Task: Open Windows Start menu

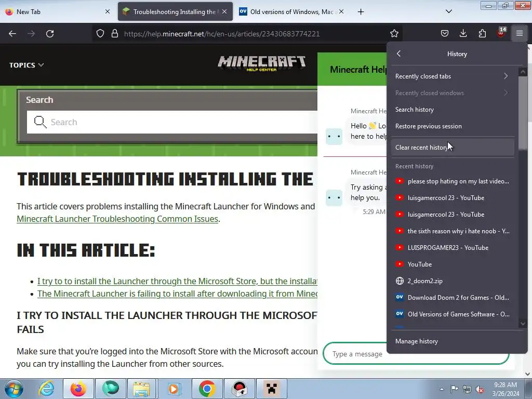Action: [14, 389]
